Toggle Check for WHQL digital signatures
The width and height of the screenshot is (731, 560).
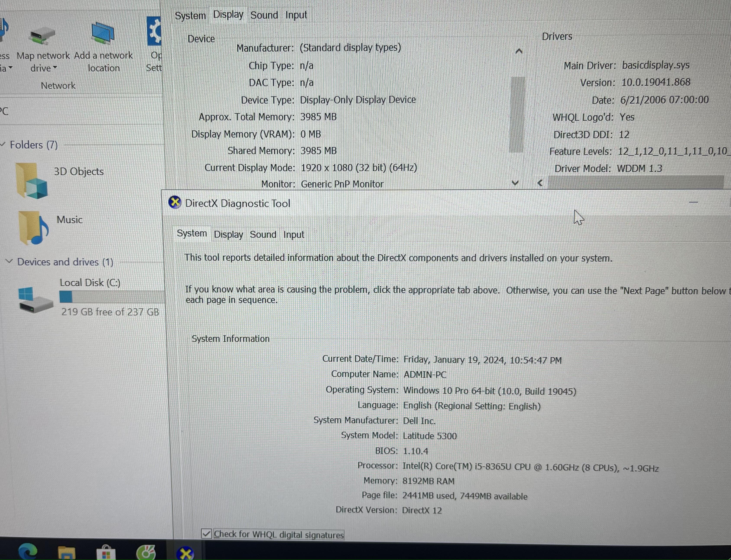point(206,534)
